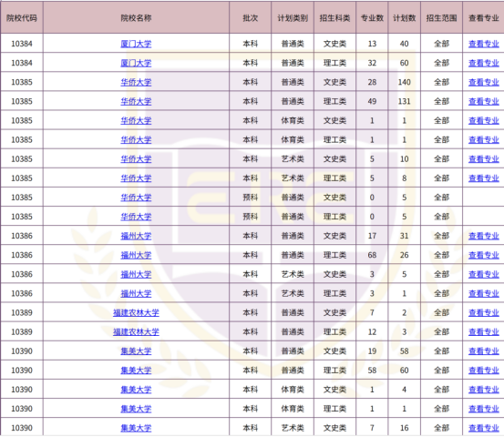Open 集美大学 link with 58 planned seats

point(136,351)
